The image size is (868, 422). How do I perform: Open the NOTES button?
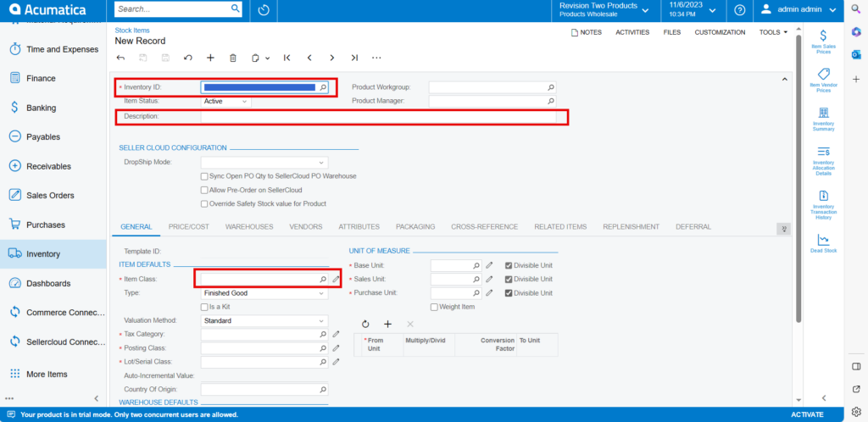587,33
